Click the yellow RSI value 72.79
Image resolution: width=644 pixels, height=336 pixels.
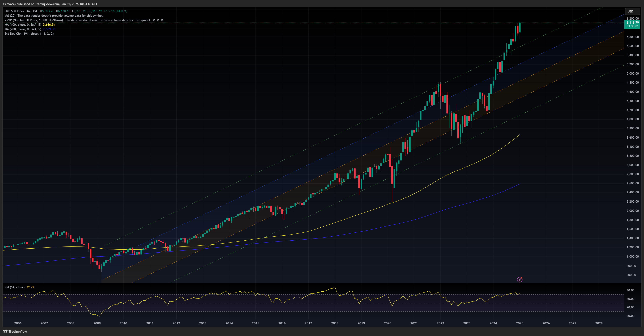tap(30, 287)
